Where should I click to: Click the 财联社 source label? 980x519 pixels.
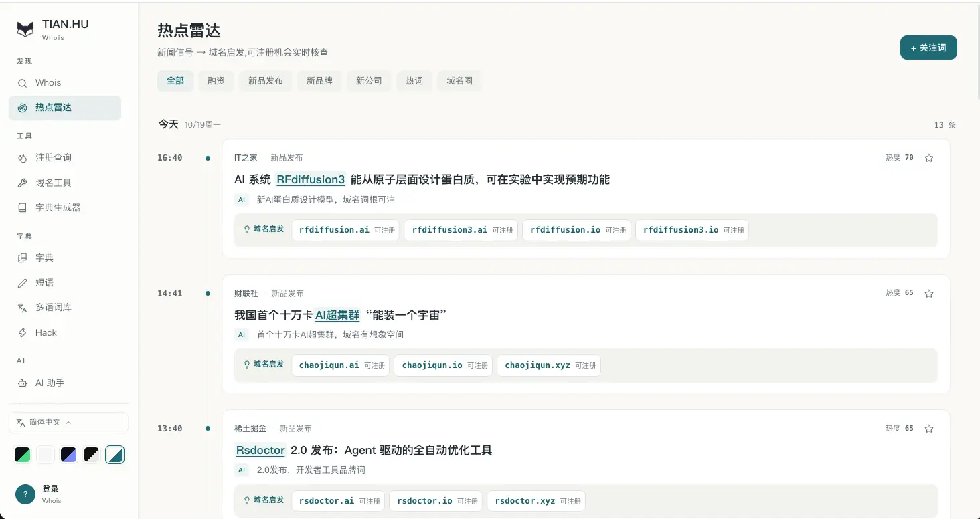pyautogui.click(x=246, y=293)
